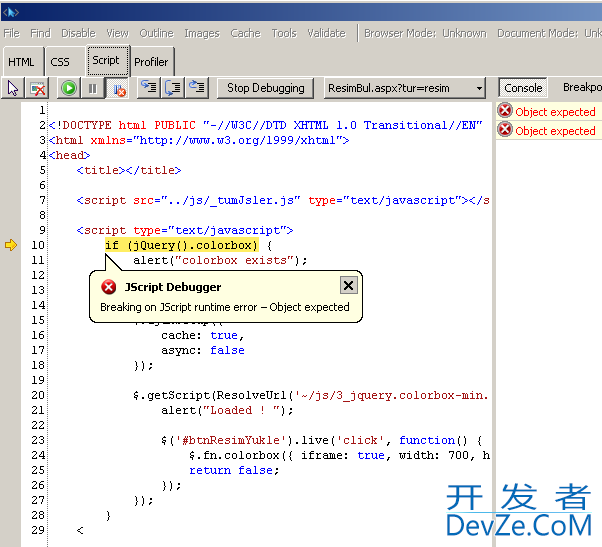Switch to the Console tab

[523, 88]
